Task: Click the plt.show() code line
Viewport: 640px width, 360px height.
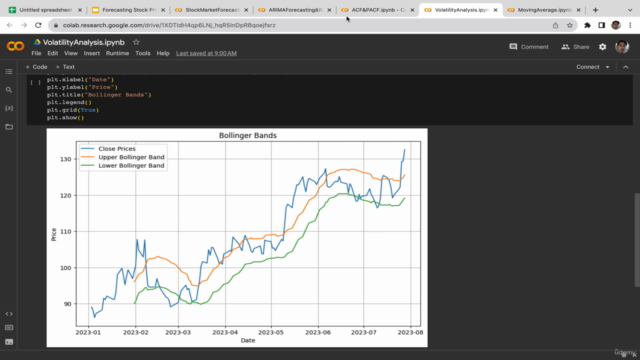Action: tap(65, 118)
